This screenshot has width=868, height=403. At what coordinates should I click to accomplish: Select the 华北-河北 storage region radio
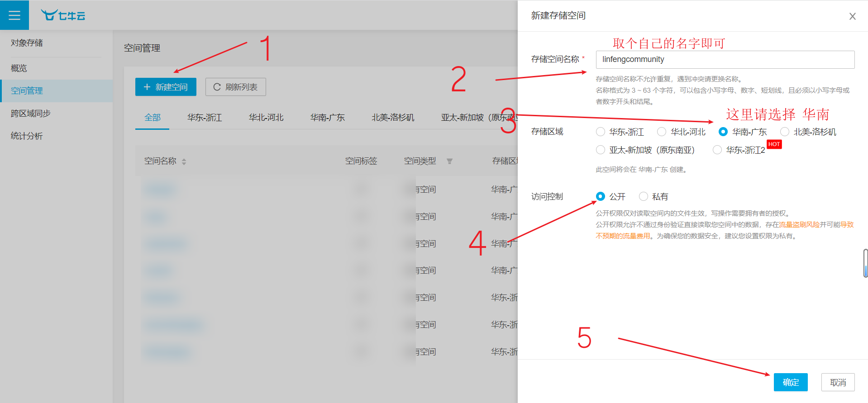[662, 132]
